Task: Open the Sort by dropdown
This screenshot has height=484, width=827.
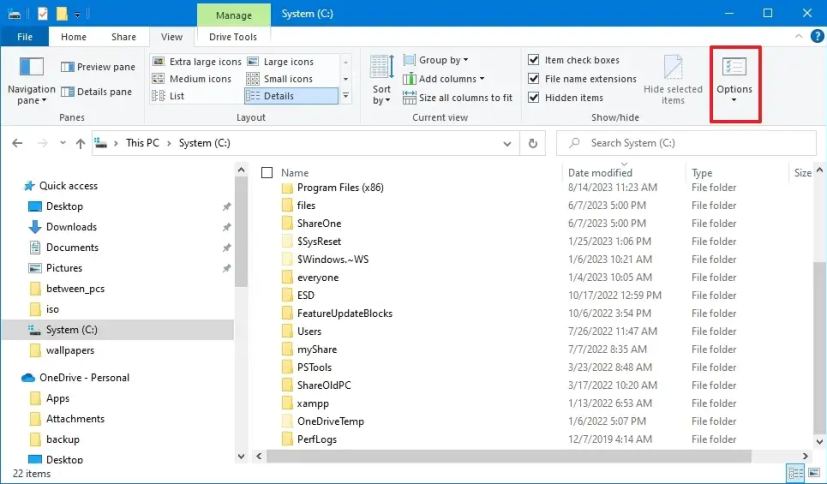Action: (381, 80)
